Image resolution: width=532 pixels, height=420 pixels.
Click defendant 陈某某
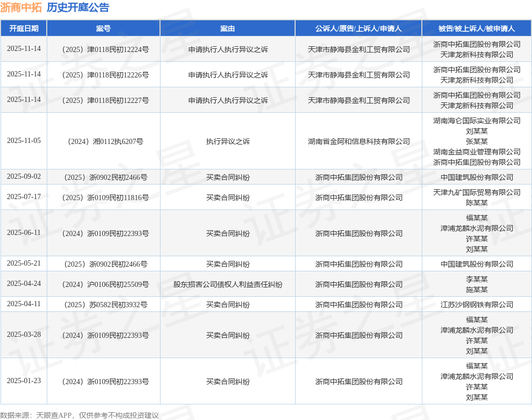[477, 203]
